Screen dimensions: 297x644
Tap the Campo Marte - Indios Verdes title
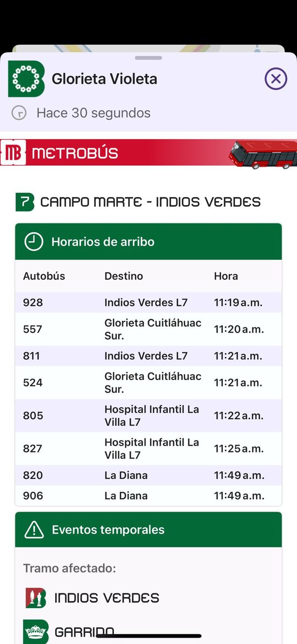tap(150, 202)
